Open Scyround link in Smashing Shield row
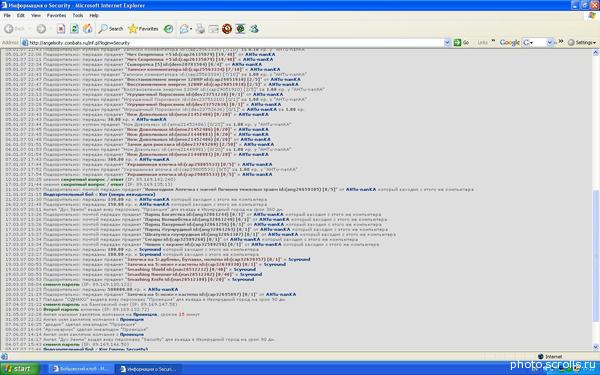 (x=245, y=269)
